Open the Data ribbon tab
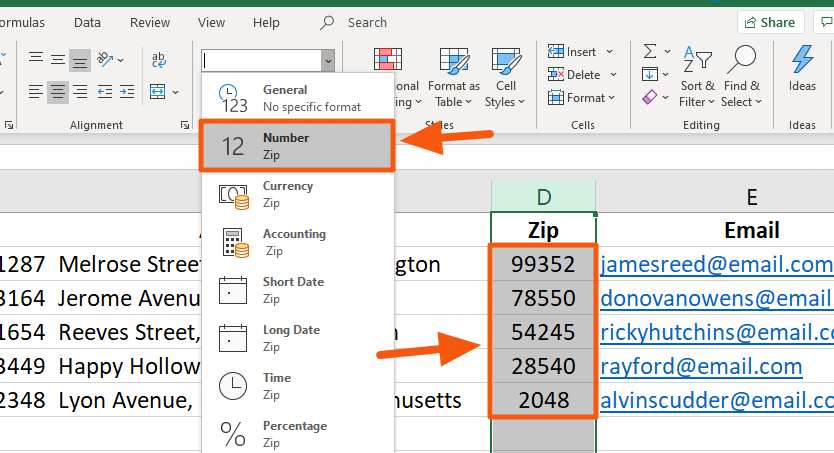 (87, 22)
